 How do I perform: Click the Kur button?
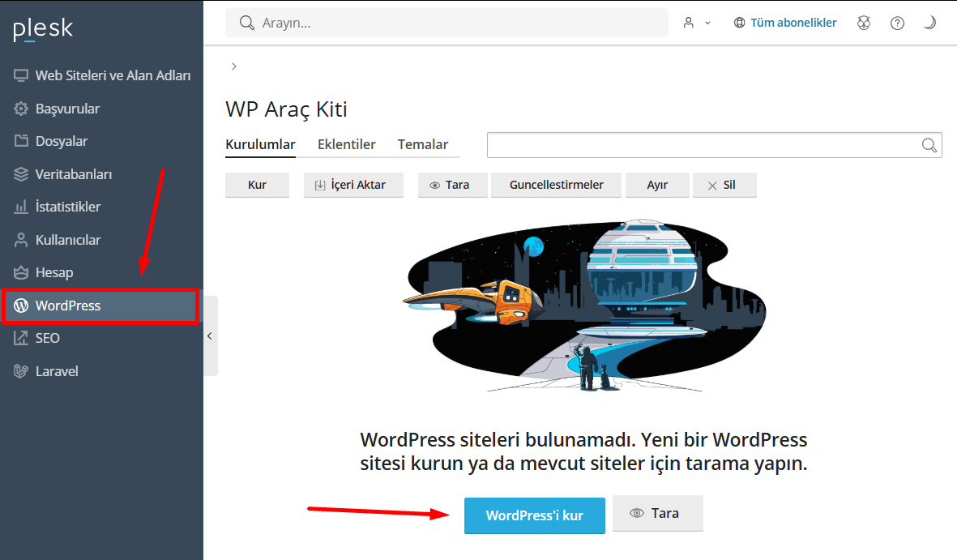[x=257, y=185]
